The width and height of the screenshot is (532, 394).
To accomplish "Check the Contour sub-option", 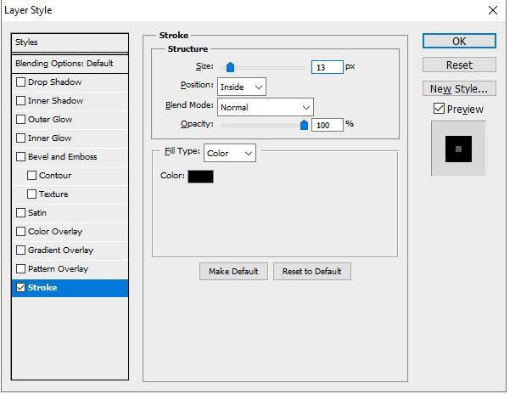I will tap(32, 176).
